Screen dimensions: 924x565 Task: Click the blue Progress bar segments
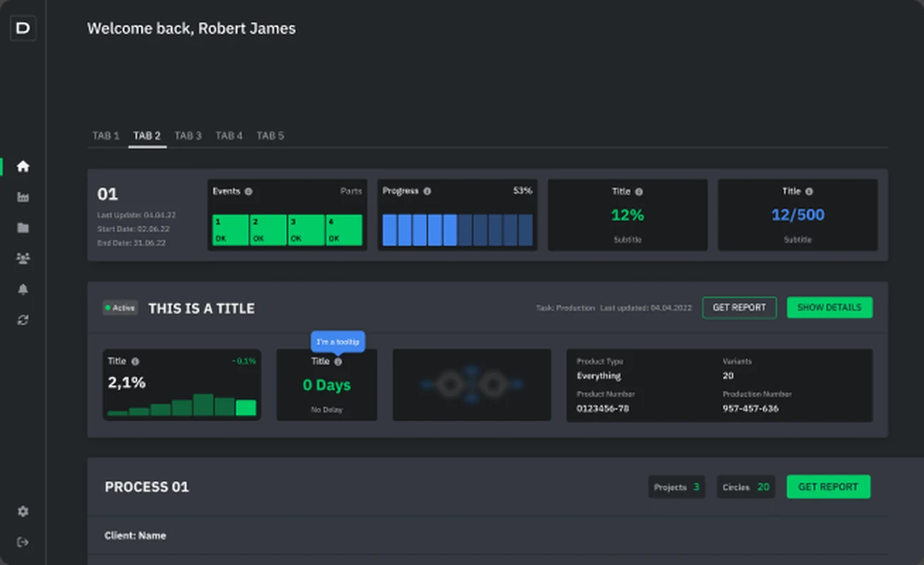click(x=457, y=230)
